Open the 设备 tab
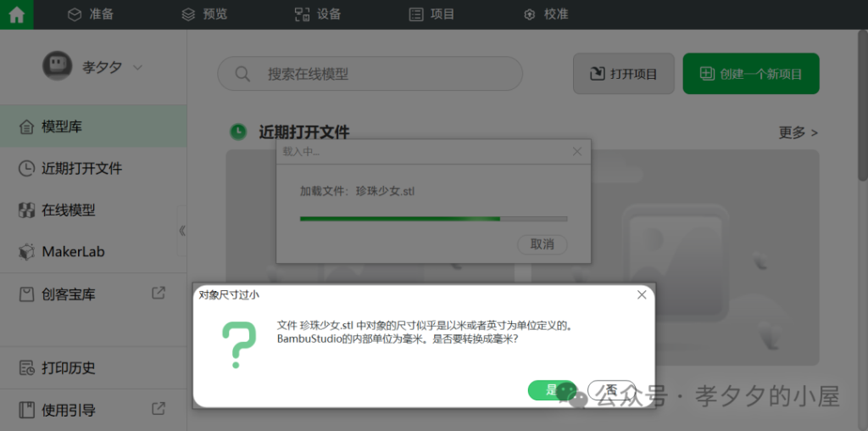This screenshot has height=431, width=868. click(318, 14)
